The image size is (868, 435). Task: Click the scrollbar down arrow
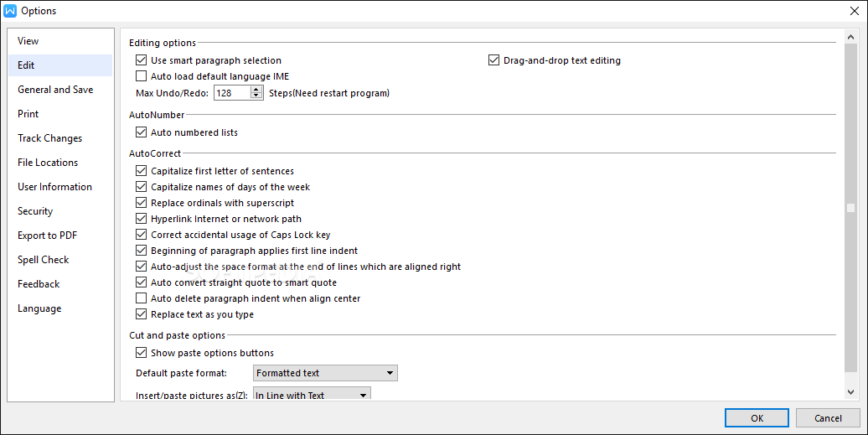click(x=851, y=391)
